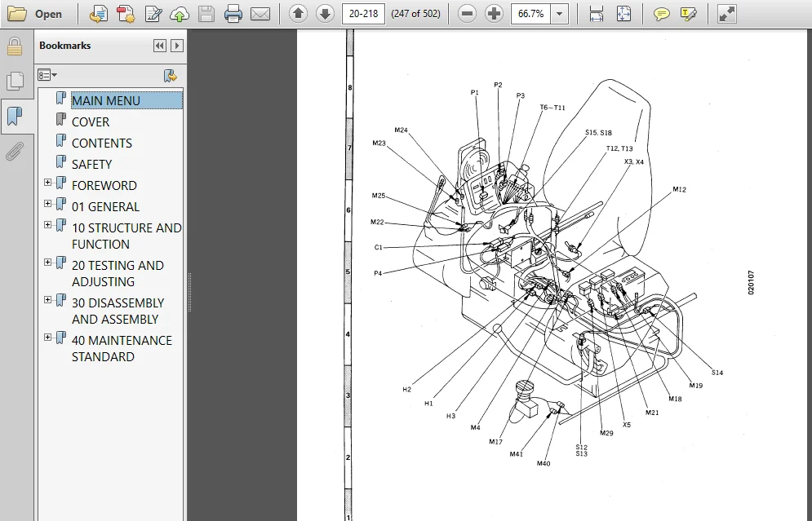The height and width of the screenshot is (521, 812).
Task: Collapse Bookmarks panel with double-arrow button
Action: click(159, 46)
